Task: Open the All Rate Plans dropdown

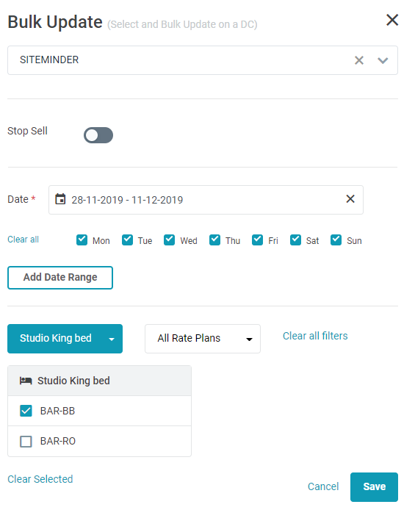Action: [203, 339]
